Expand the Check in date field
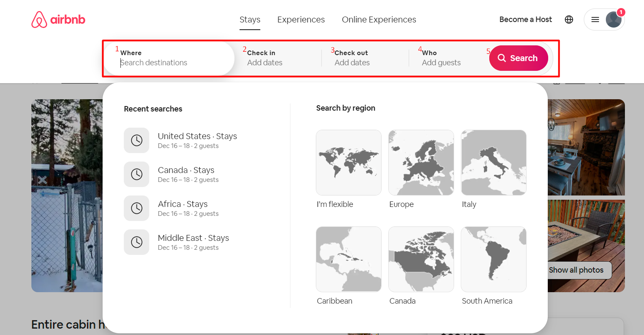644x335 pixels. [x=265, y=58]
